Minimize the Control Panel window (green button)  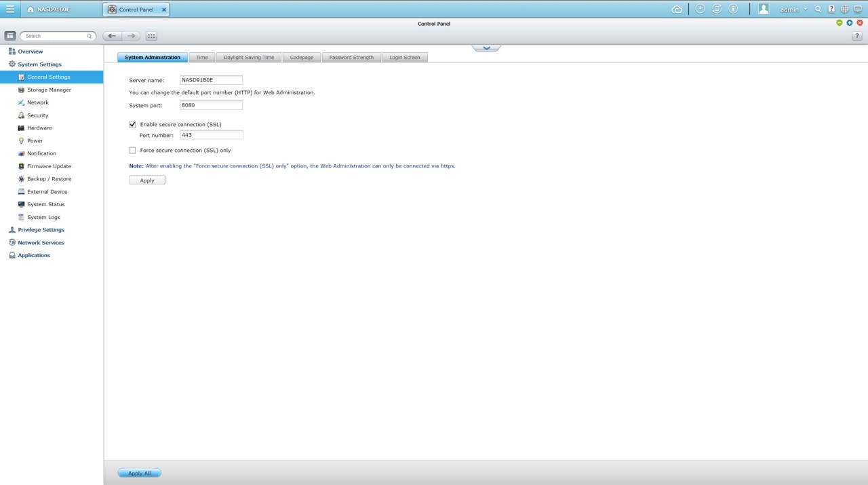coord(840,23)
